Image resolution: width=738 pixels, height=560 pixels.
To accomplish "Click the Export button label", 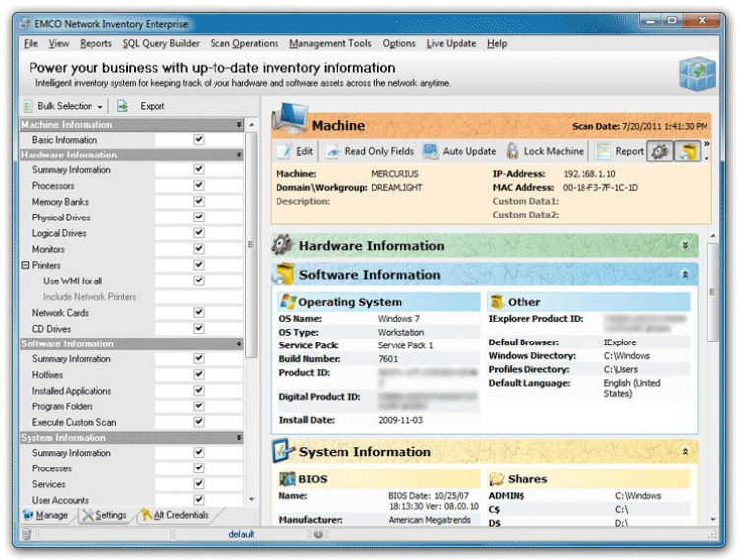I will click(x=152, y=106).
